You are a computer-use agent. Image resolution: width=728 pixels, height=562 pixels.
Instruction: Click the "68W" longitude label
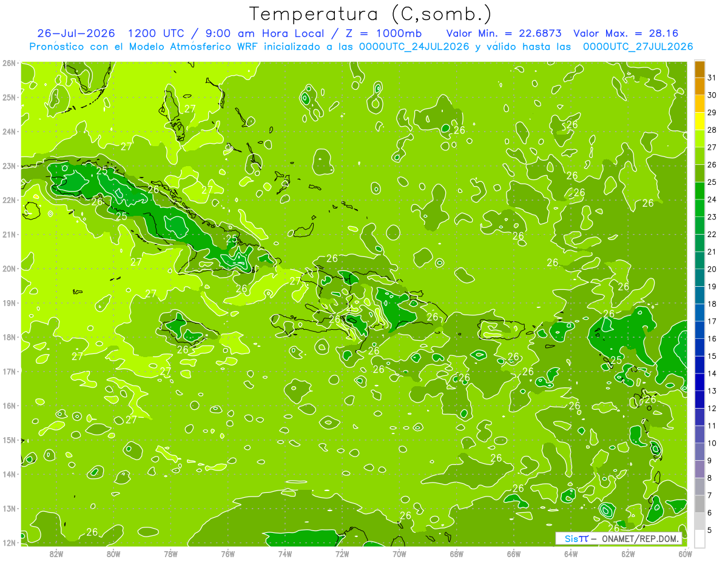coord(457,554)
